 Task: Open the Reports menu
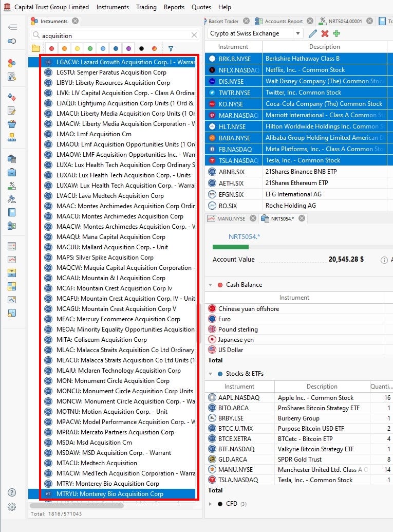tap(174, 7)
